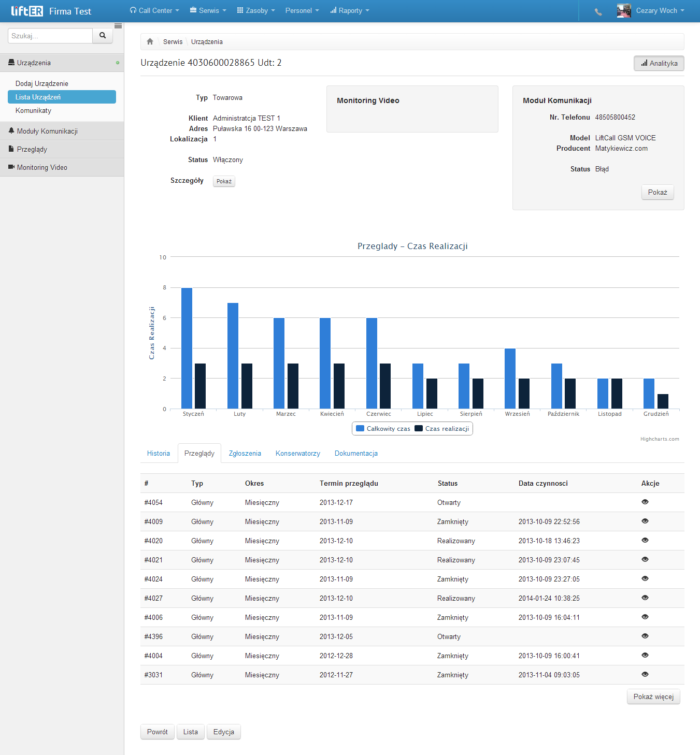This screenshot has width=700, height=755.
Task: Switch to the Konserwatorzy tab
Action: 298,453
